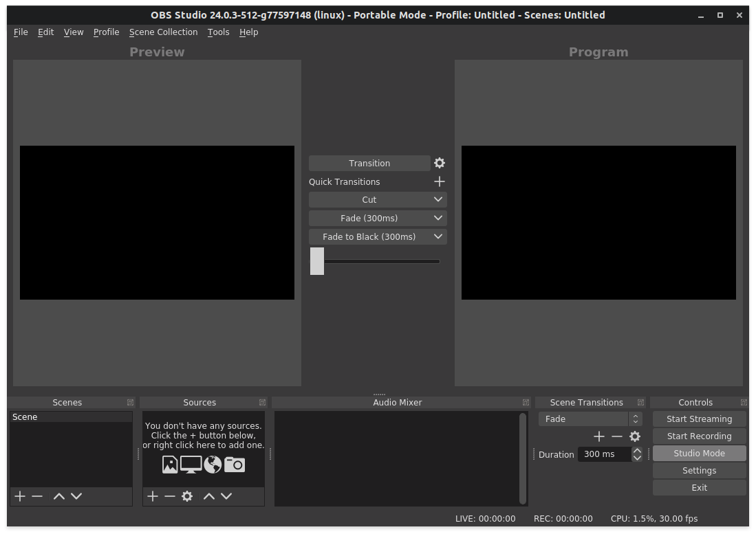Open the Fade (300ms) quick transition dropdown

click(x=377, y=218)
